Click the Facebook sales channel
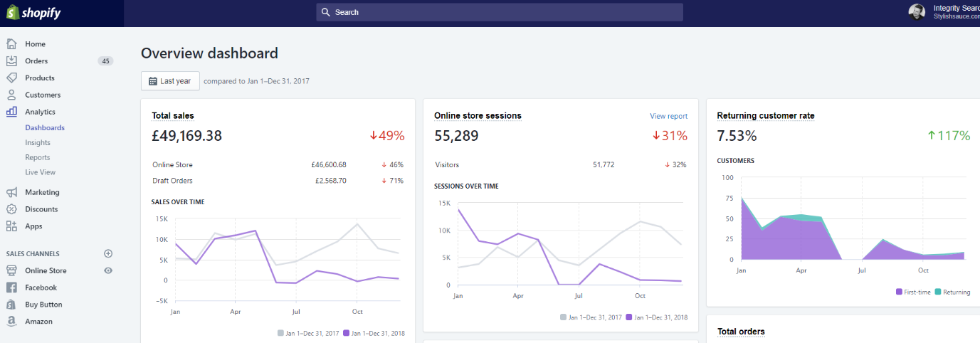Image resolution: width=980 pixels, height=343 pixels. (41, 287)
